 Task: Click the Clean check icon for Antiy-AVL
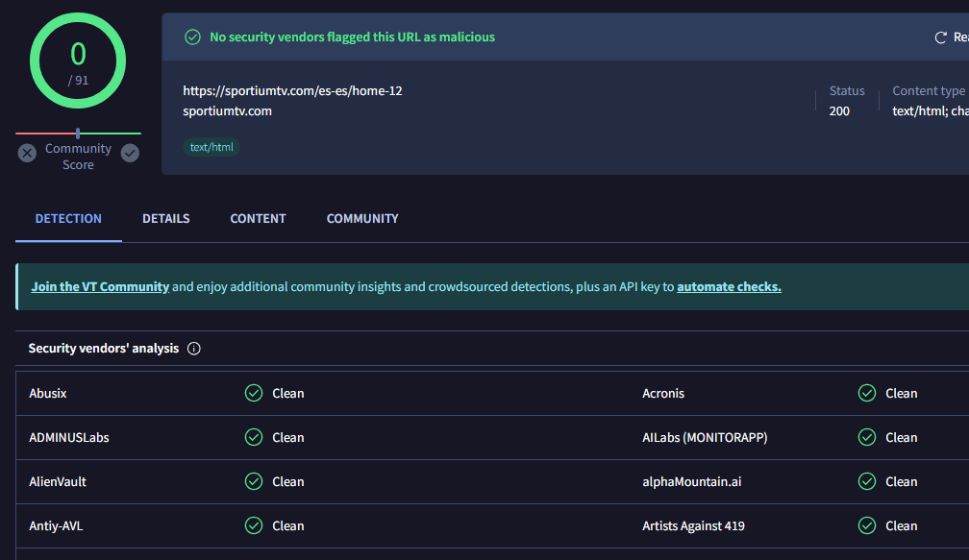(x=254, y=525)
